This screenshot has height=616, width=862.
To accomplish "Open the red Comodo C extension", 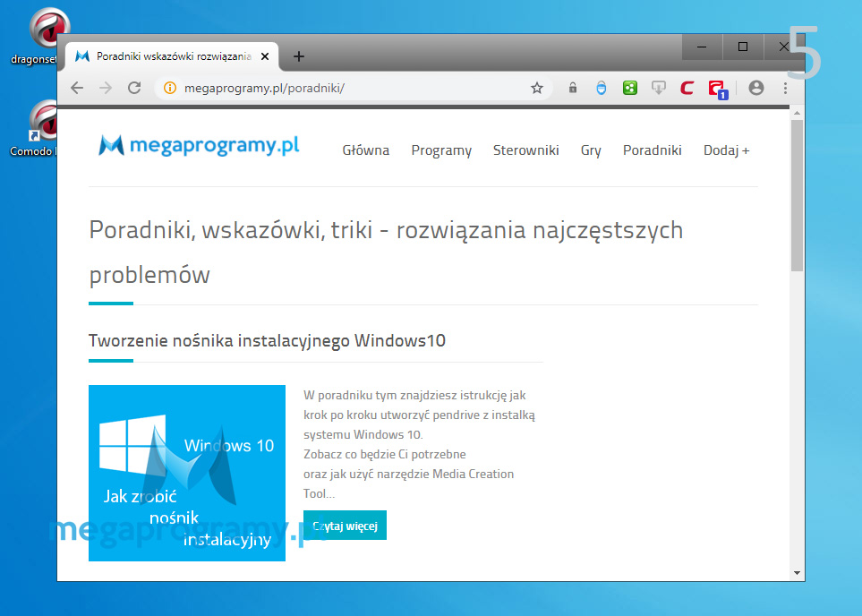I will pos(687,88).
